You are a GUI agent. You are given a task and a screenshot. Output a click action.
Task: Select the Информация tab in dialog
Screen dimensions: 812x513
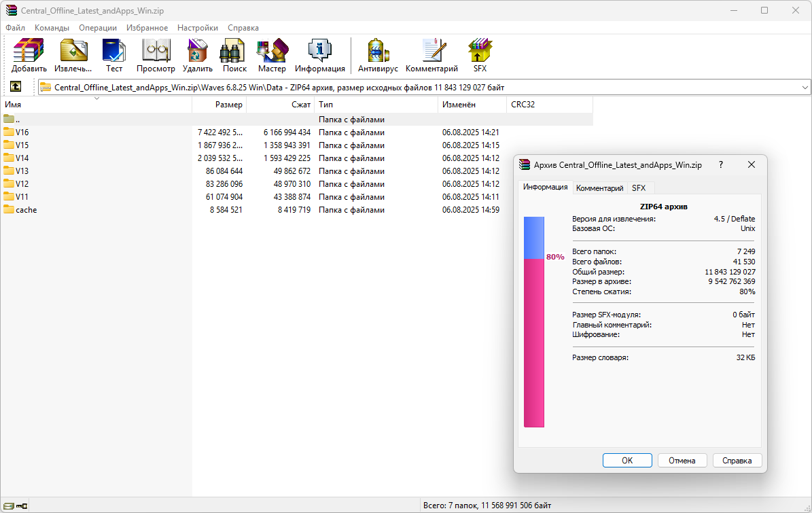(546, 187)
